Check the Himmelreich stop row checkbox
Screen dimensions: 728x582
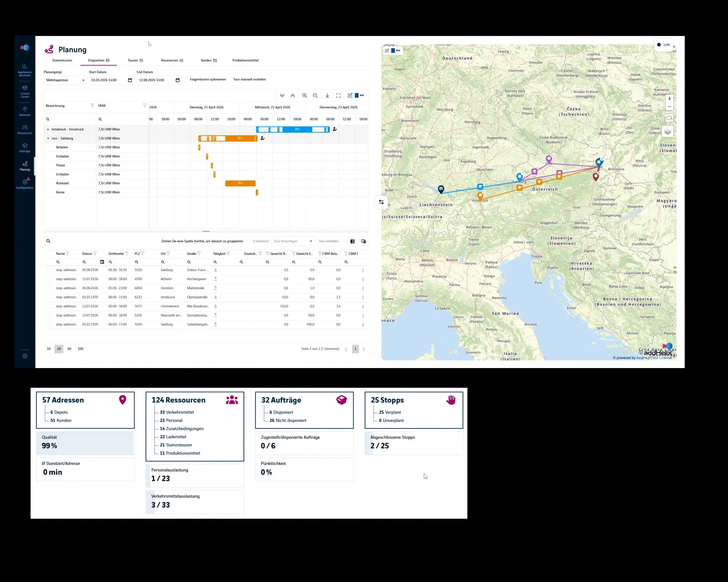tap(49, 306)
